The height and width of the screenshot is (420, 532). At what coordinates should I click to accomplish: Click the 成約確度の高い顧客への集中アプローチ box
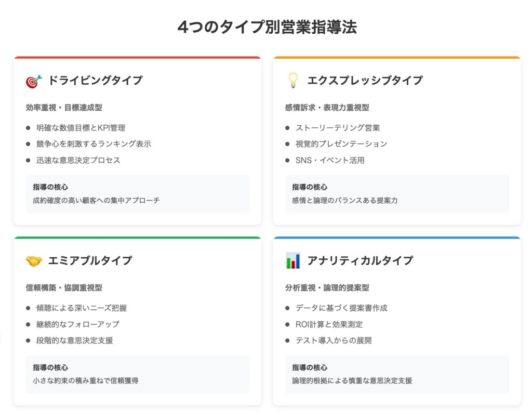(137, 194)
